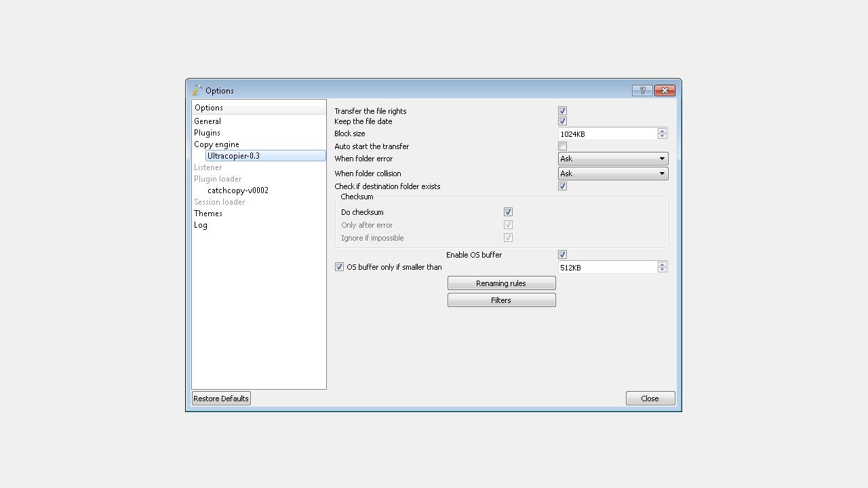Open the Renaming rules dialog

tap(501, 283)
